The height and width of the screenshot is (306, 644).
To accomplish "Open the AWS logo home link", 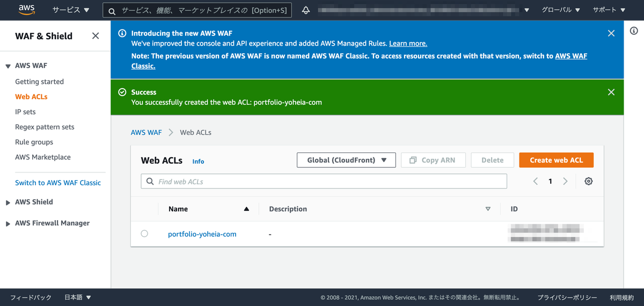I will (x=26, y=10).
